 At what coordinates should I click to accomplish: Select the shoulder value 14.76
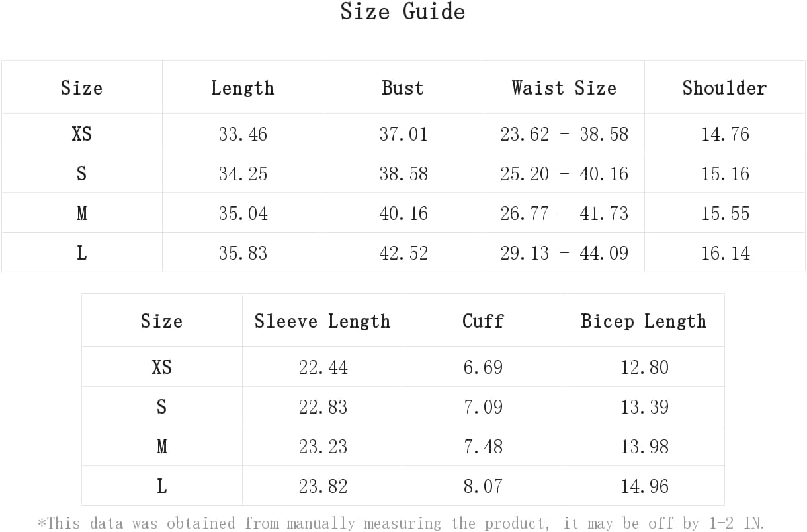pos(725,134)
